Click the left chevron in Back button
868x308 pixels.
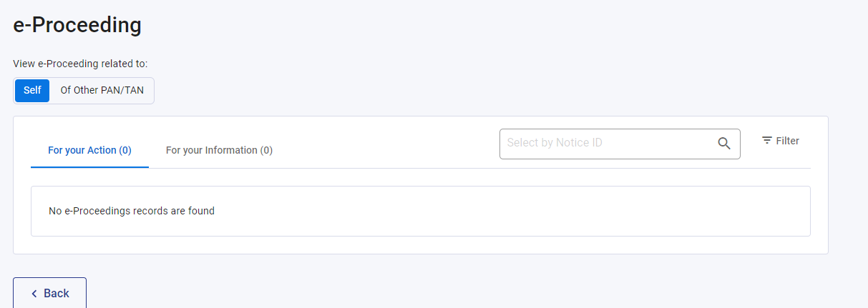point(34,294)
